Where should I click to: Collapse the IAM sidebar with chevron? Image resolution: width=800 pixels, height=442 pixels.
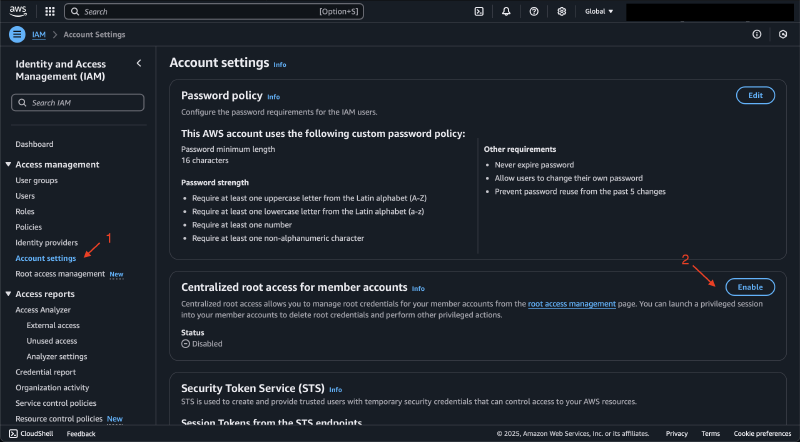coord(139,63)
